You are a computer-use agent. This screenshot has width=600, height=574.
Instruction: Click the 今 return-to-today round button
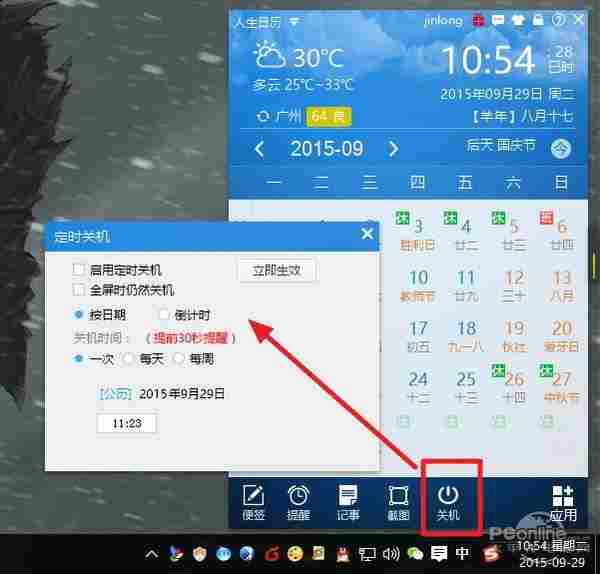pos(561,148)
